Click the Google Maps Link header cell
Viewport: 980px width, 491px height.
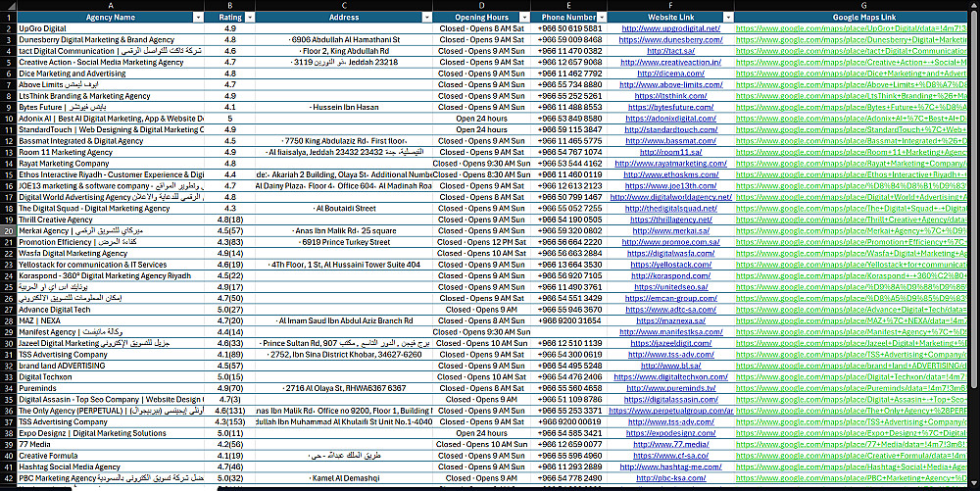click(x=863, y=18)
